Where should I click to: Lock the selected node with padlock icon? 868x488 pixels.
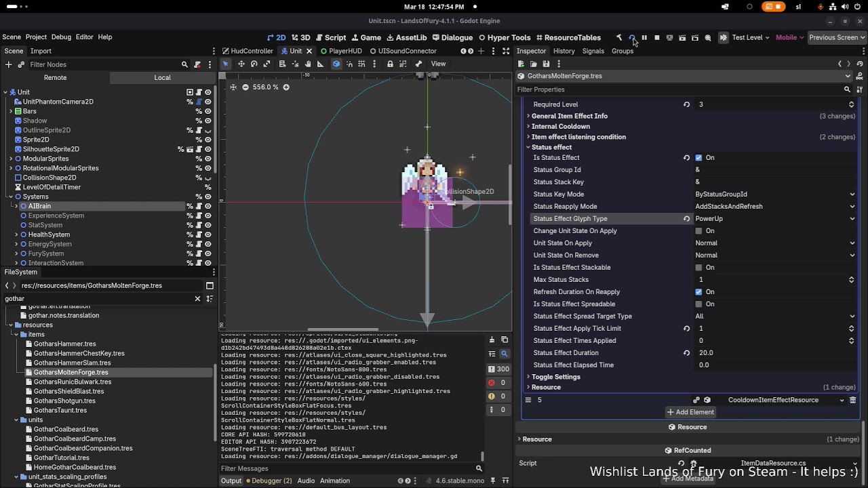click(390, 64)
